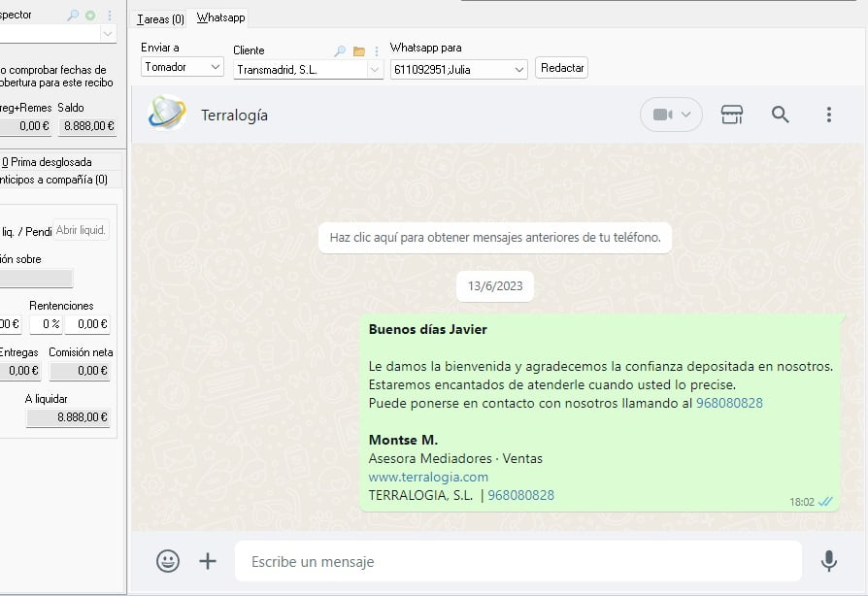This screenshot has height=596, width=868.
Task: Open Terralogía profile picture
Action: (x=167, y=113)
